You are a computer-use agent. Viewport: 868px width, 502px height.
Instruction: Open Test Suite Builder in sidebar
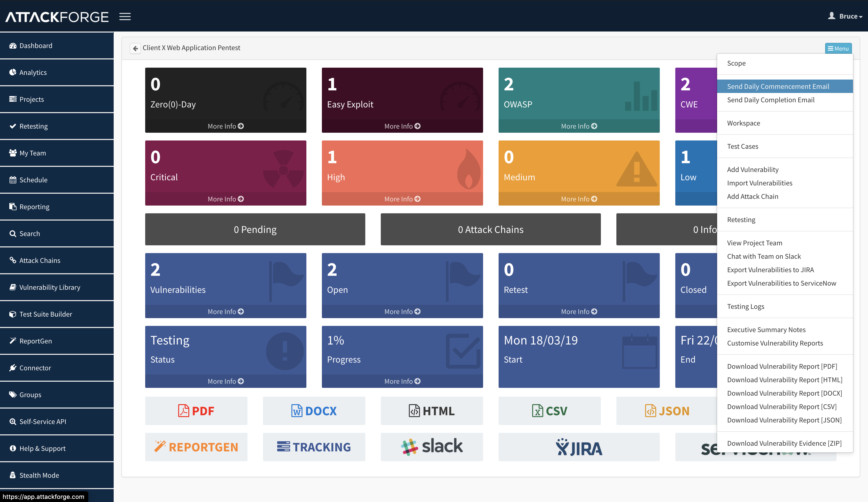[57, 314]
